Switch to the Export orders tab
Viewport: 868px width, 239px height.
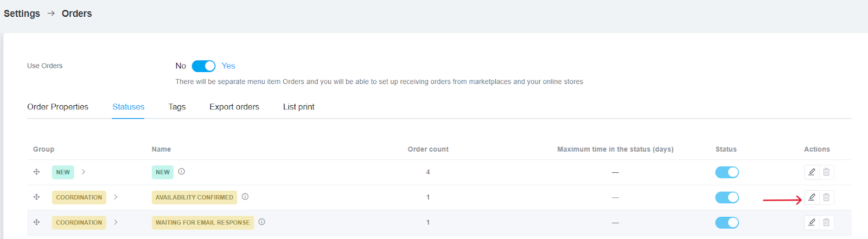coord(234,107)
